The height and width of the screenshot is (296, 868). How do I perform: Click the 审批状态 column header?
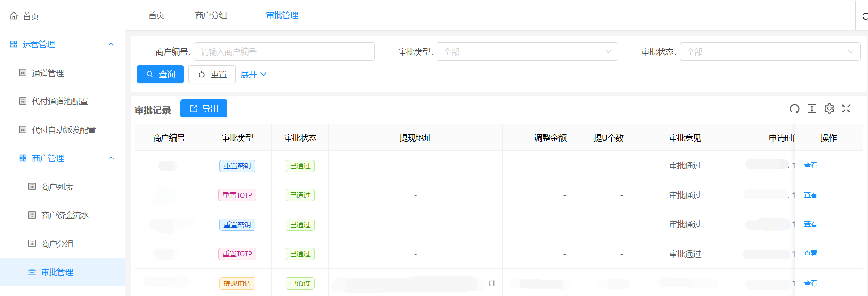click(300, 138)
